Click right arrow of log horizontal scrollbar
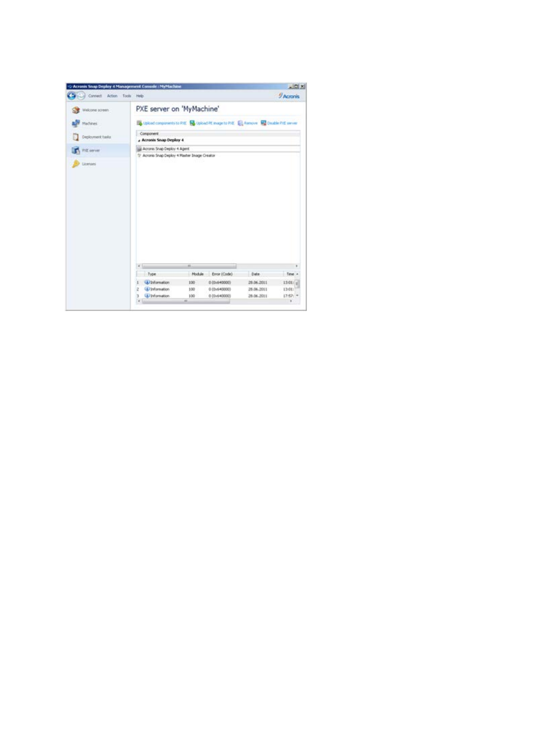This screenshot has width=535, height=756. pyautogui.click(x=291, y=301)
